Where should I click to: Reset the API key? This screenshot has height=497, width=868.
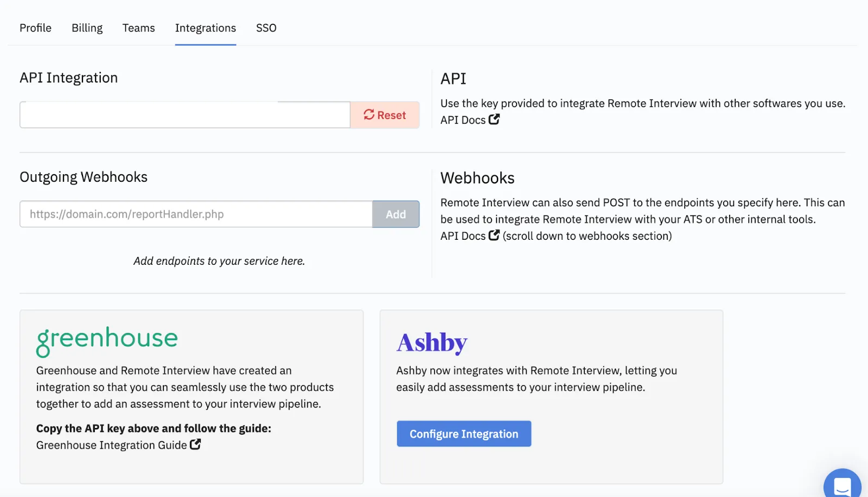385,115
